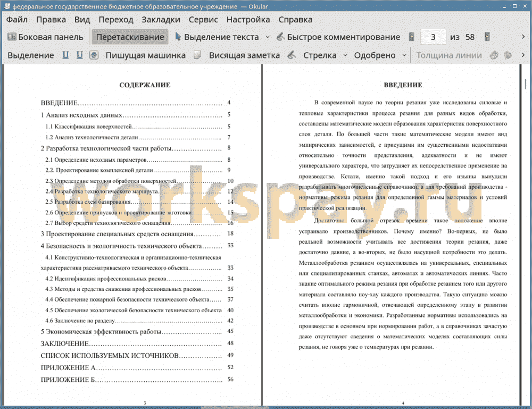Click the ЗАКЛЮЧЕНИЕ entry in the contents
This screenshot has height=409, width=532.
tap(137, 344)
